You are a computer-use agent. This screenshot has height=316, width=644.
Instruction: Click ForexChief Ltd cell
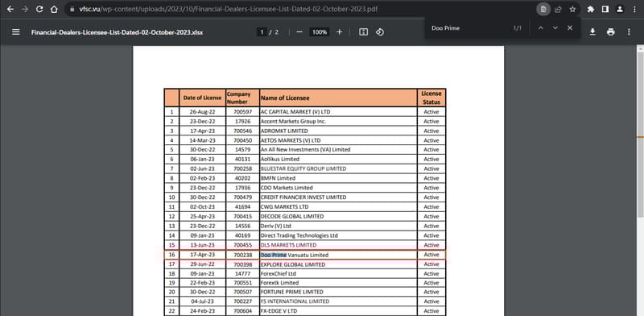pyautogui.click(x=338, y=273)
